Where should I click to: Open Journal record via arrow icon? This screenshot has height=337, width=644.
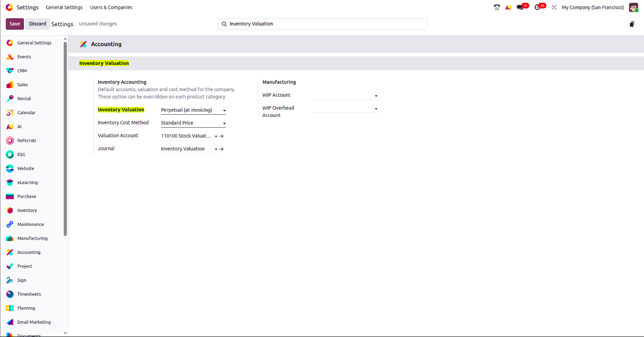(x=222, y=149)
